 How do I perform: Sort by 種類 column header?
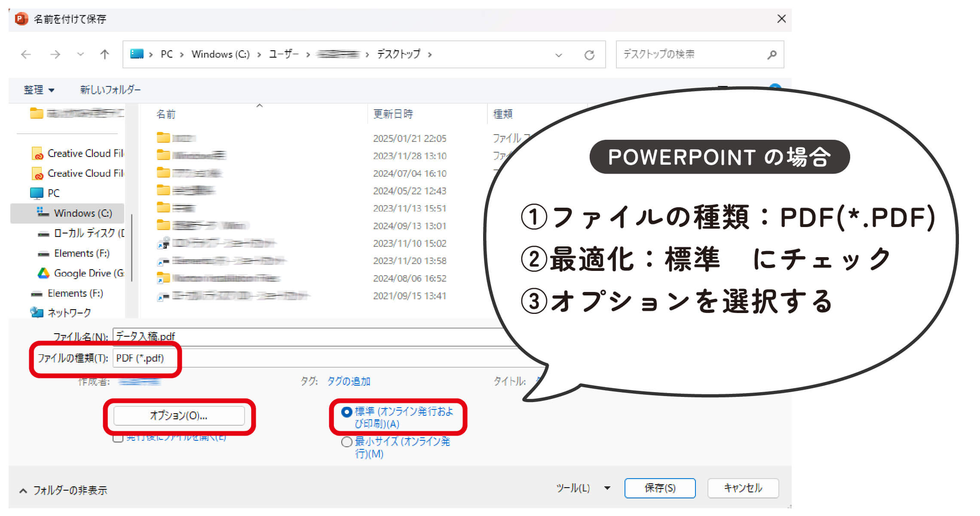(502, 114)
